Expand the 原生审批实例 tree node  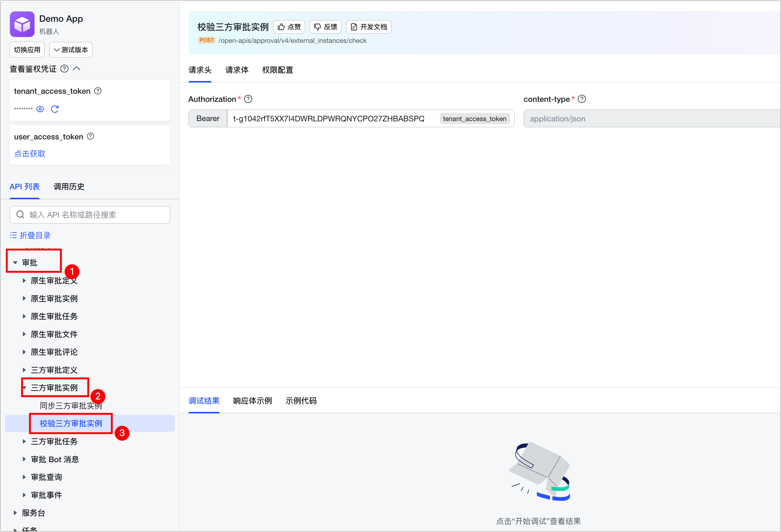tap(24, 298)
